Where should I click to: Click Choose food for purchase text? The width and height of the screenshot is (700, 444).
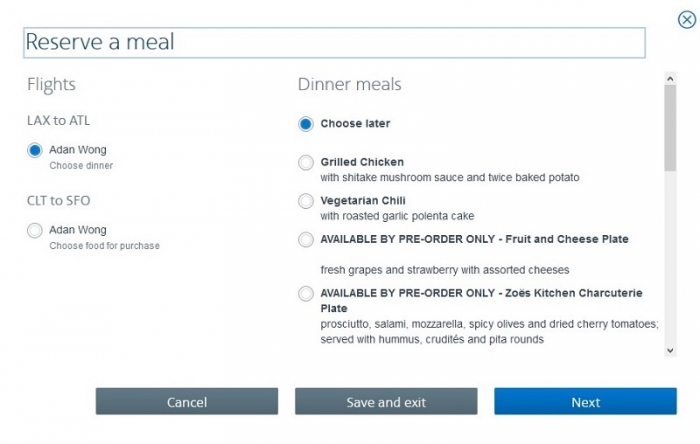point(104,246)
